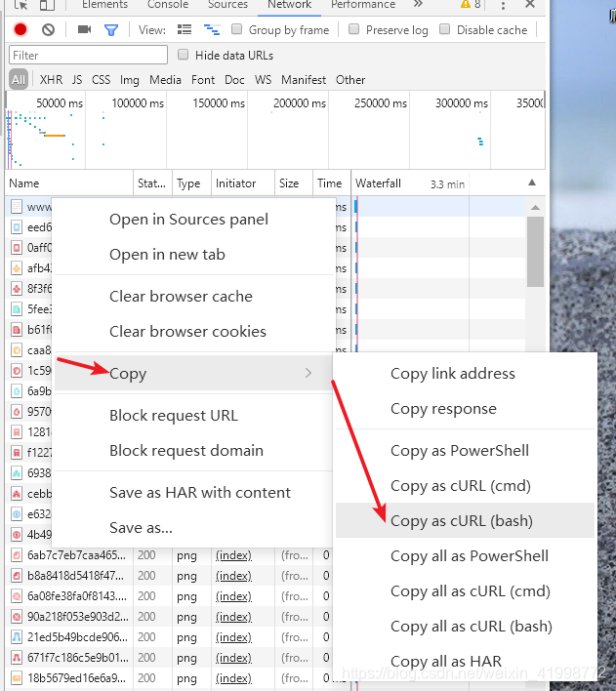This screenshot has width=616, height=691.
Task: Filter requests by Doc
Action: [234, 80]
